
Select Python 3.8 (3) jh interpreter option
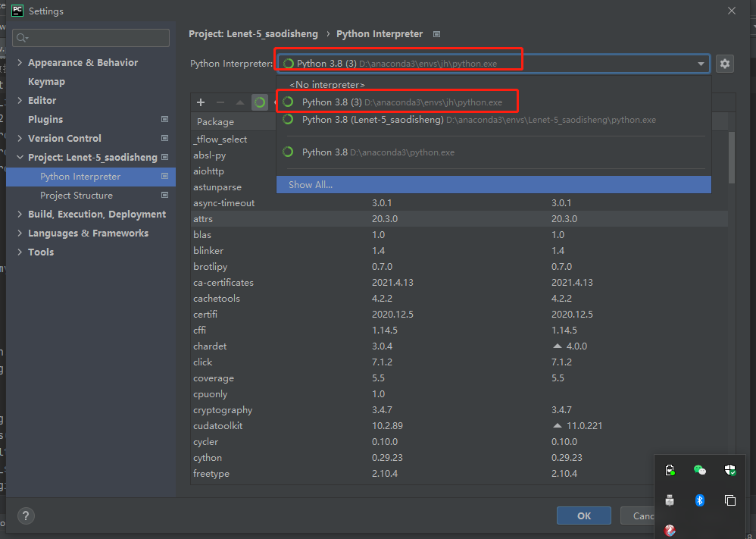[x=494, y=102]
